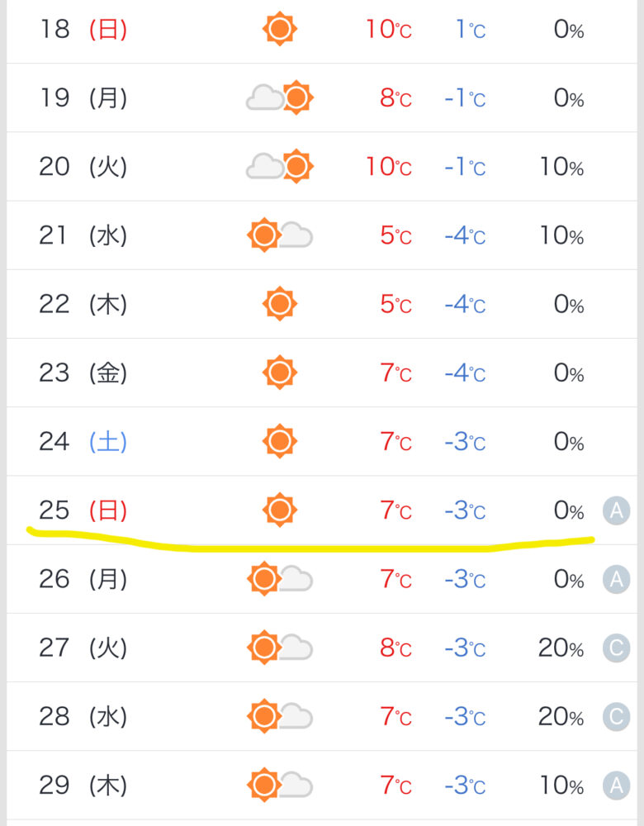Click the weather icon for the 20th
This screenshot has height=826, width=644.
pyautogui.click(x=280, y=168)
